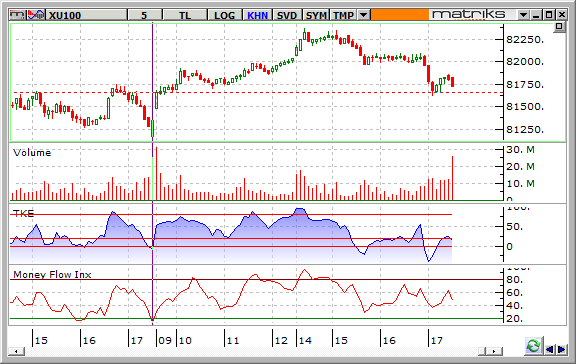The width and height of the screenshot is (576, 364).
Task: Click the 30. M volume axis label
Action: tap(521, 150)
